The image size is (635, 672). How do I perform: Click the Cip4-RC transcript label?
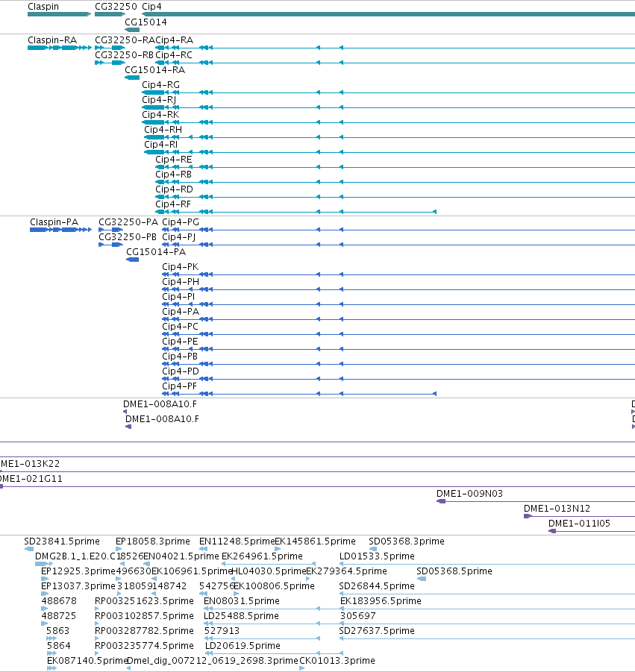[x=174, y=55]
